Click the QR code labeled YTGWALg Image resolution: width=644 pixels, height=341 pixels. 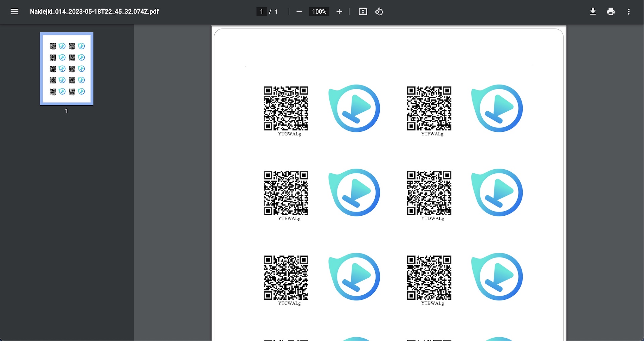286,108
